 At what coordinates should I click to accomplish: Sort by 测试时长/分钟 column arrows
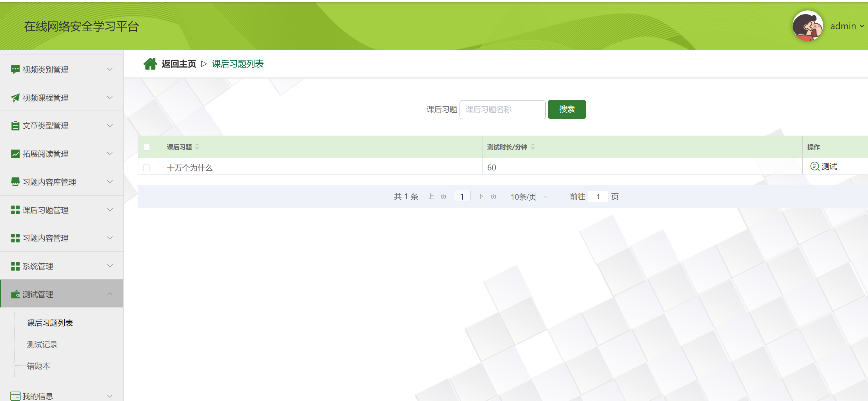point(534,147)
